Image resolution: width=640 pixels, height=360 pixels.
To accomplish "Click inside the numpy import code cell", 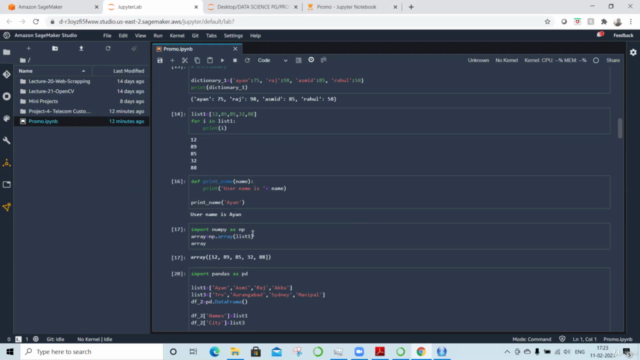I will pos(399,236).
